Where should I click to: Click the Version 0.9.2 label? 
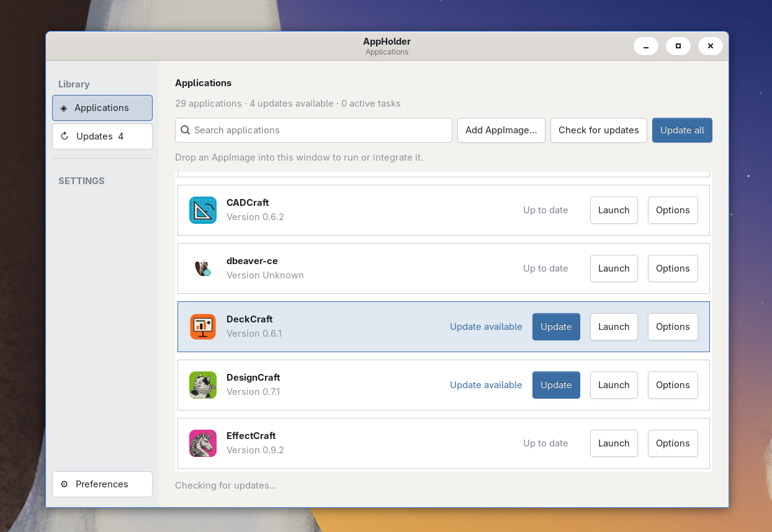(x=255, y=450)
